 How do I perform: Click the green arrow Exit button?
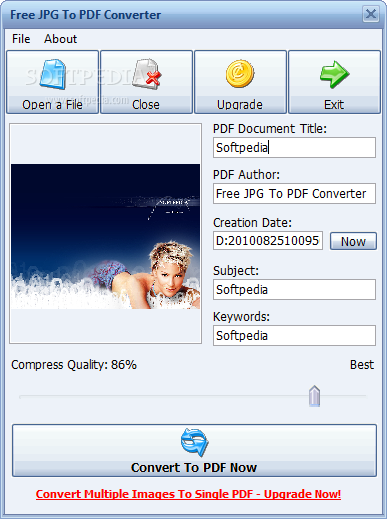tap(334, 82)
